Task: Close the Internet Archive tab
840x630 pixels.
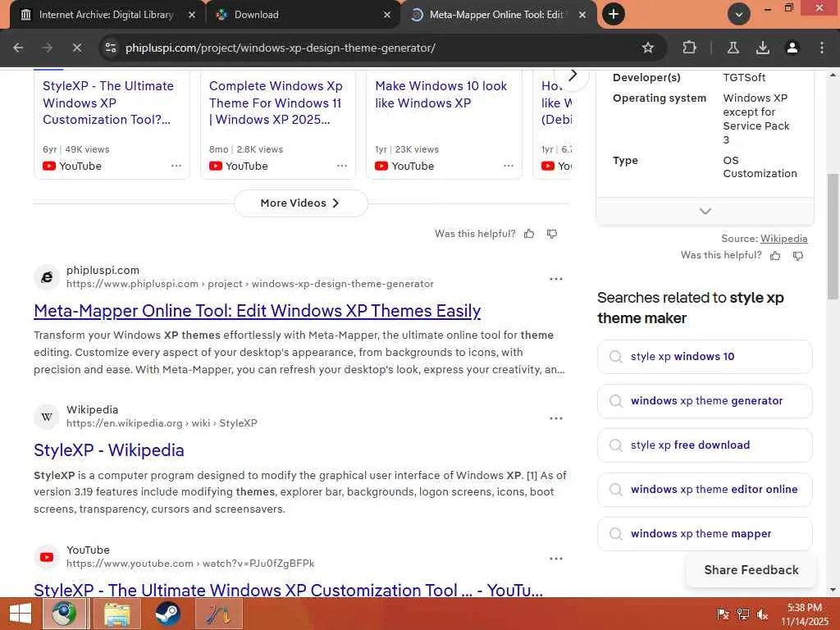Action: [x=191, y=15]
